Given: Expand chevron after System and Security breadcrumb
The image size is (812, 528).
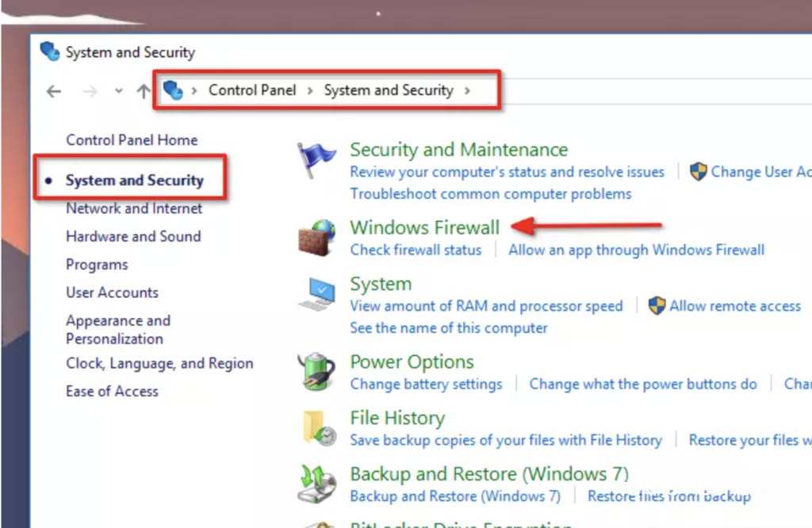Looking at the screenshot, I should pyautogui.click(x=467, y=90).
